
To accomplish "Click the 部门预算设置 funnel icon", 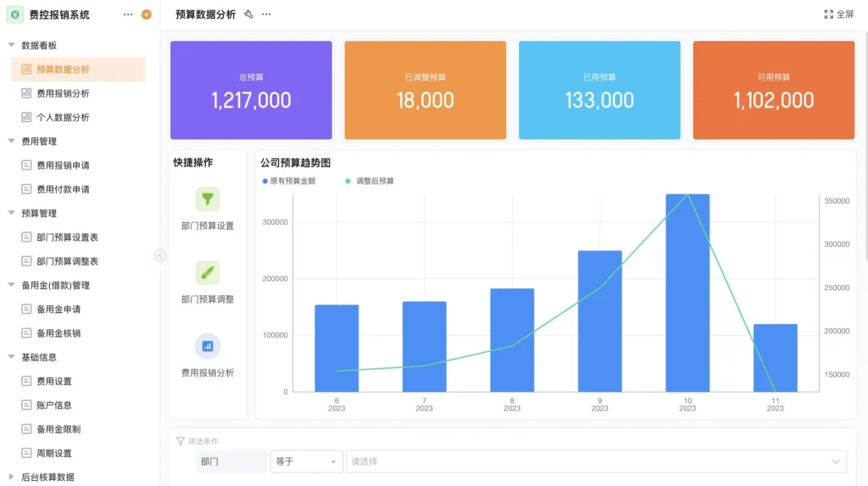I will pyautogui.click(x=208, y=199).
